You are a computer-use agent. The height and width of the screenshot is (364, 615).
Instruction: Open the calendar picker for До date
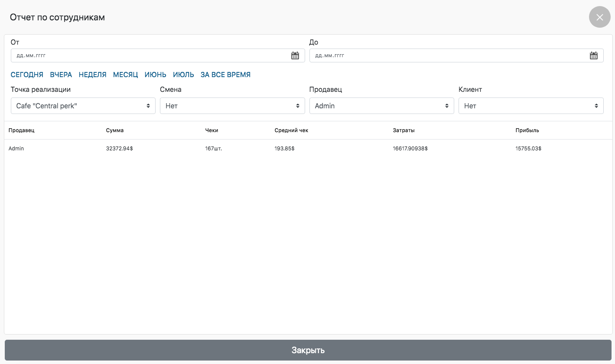click(x=594, y=55)
